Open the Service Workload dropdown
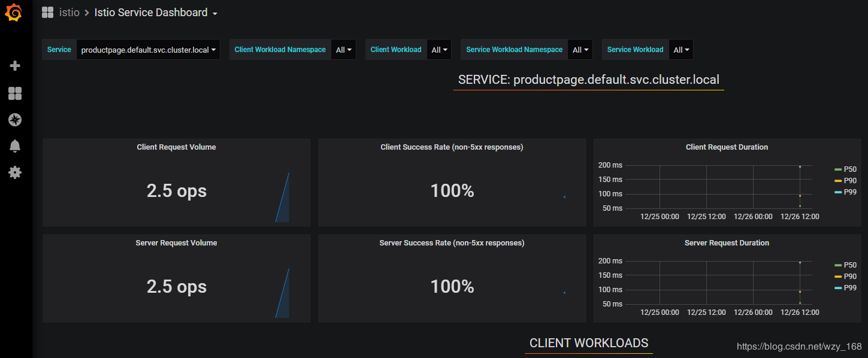 [681, 49]
